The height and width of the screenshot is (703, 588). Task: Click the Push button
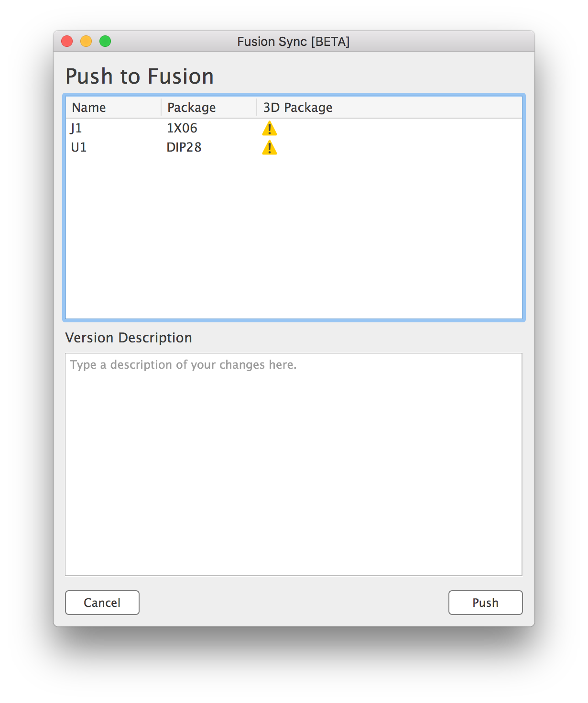485,603
